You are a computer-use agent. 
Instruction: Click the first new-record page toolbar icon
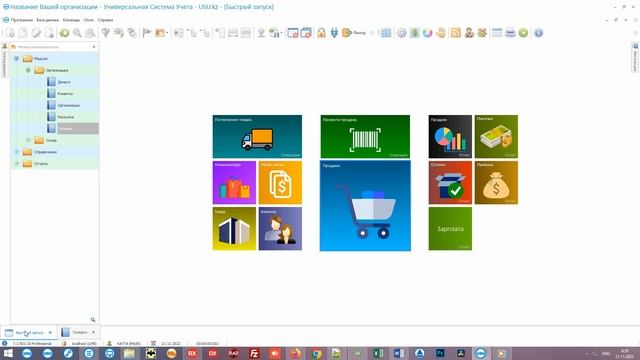click(x=10, y=33)
